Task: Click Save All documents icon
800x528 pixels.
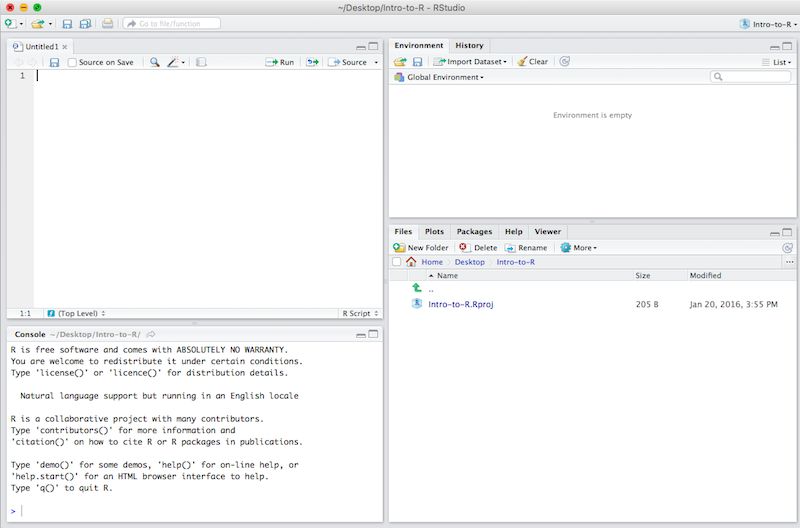Action: [85, 23]
